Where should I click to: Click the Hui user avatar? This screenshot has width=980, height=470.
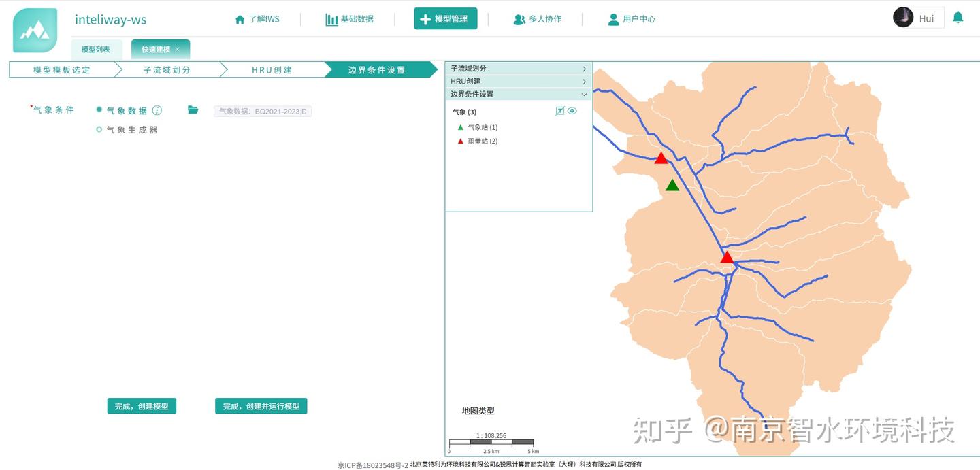tap(903, 18)
